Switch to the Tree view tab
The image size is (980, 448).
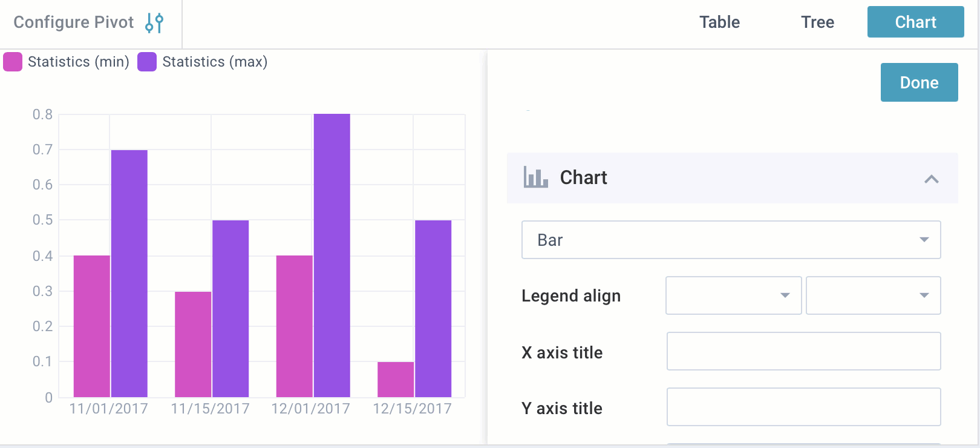tap(817, 22)
